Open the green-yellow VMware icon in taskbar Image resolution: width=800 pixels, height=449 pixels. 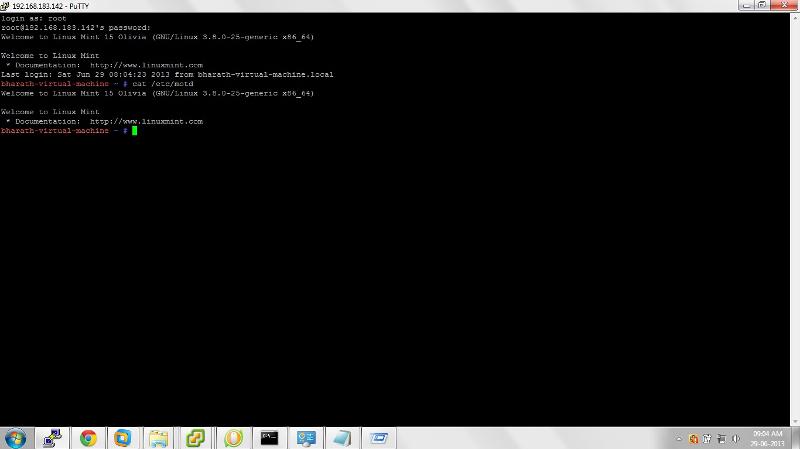tap(195, 438)
